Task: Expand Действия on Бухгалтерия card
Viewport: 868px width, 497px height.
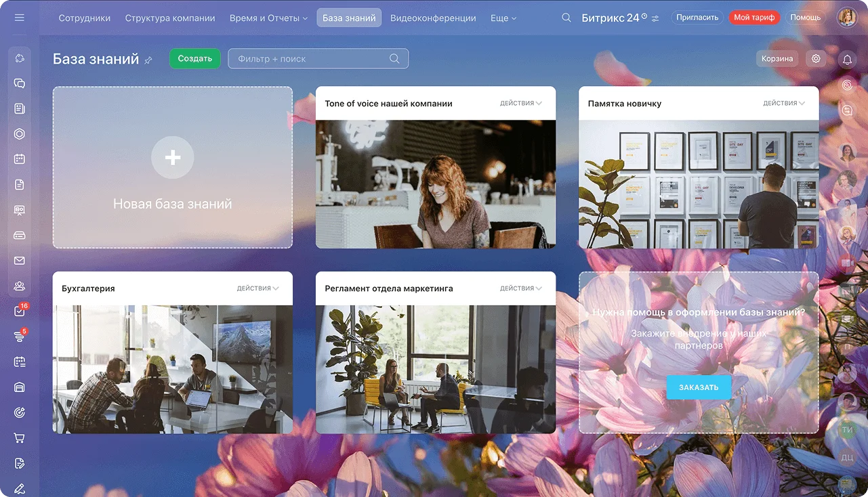Action: (257, 288)
